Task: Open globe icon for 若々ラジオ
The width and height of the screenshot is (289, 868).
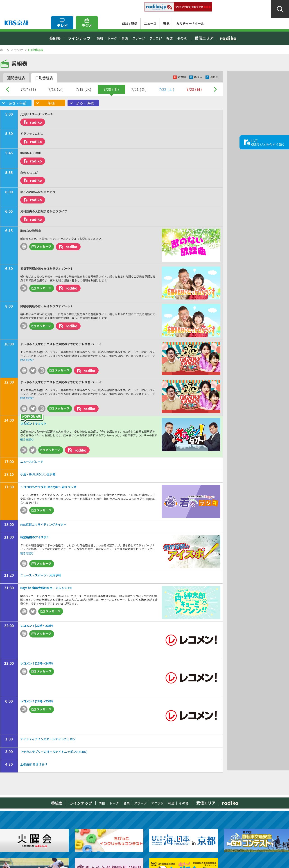Action: pyautogui.click(x=24, y=510)
